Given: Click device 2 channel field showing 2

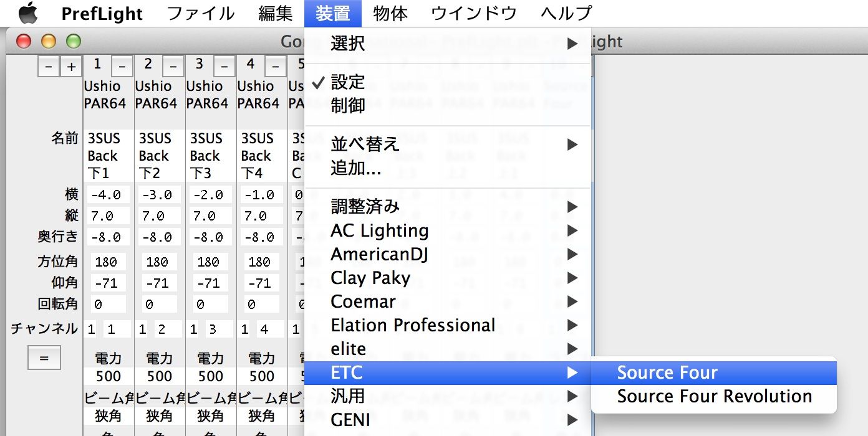Looking at the screenshot, I should click(x=167, y=329).
